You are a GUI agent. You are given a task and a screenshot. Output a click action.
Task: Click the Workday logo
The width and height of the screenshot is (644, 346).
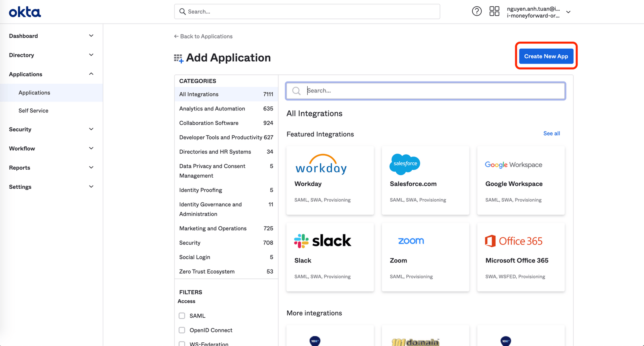coord(321,164)
